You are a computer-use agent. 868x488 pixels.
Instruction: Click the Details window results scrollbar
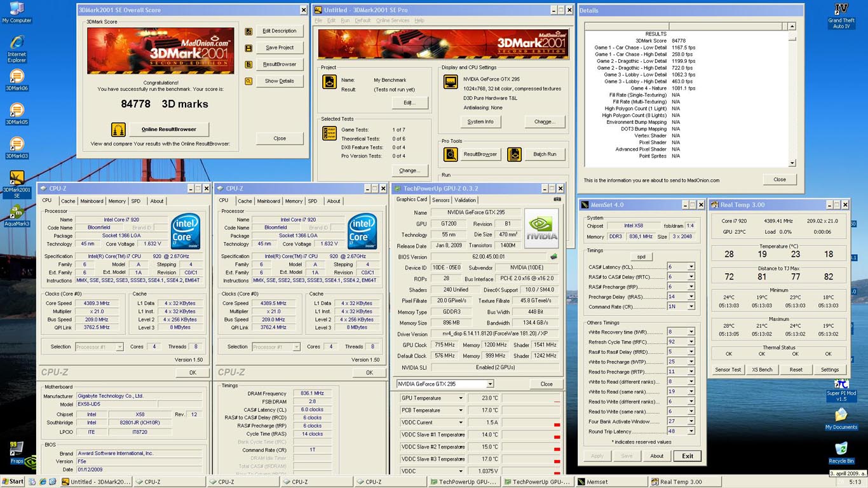pos(792,95)
